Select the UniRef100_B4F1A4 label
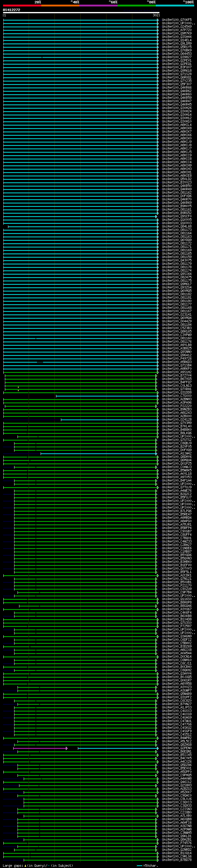 (x=177, y=481)
